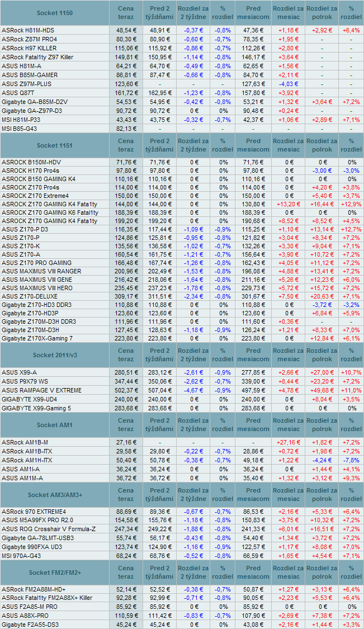The image size is (364, 629).
Task: Click the Socket AM1 section header
Action: pos(54,425)
